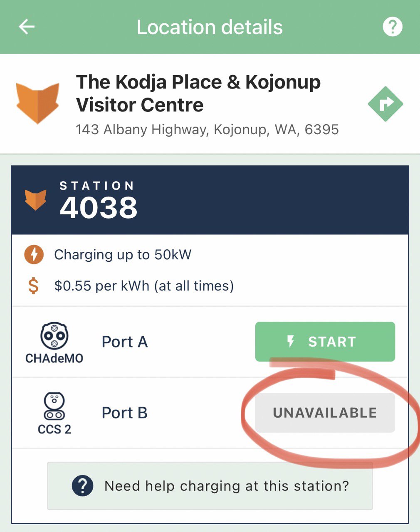
Task: Tap the 143 Albany Highway address
Action: pyautogui.click(x=207, y=130)
